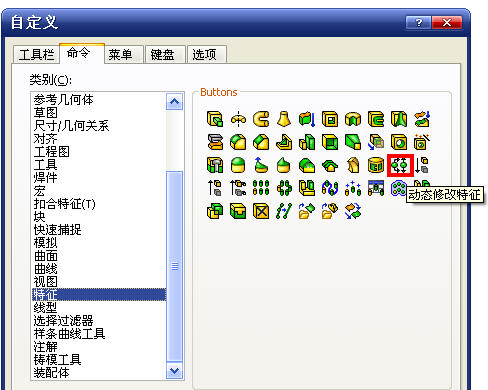
Task: Select the Revolved Cut icon
Action: click(353, 119)
